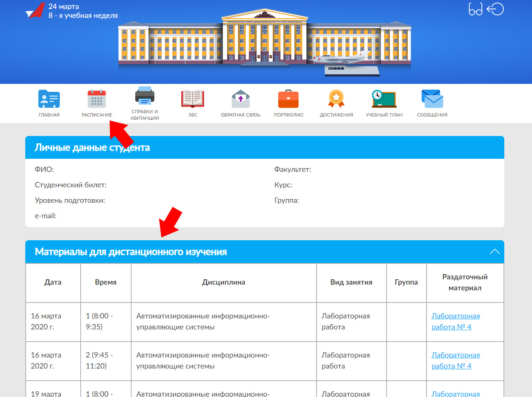Click the Группа column header
532x397 pixels.
(x=406, y=282)
